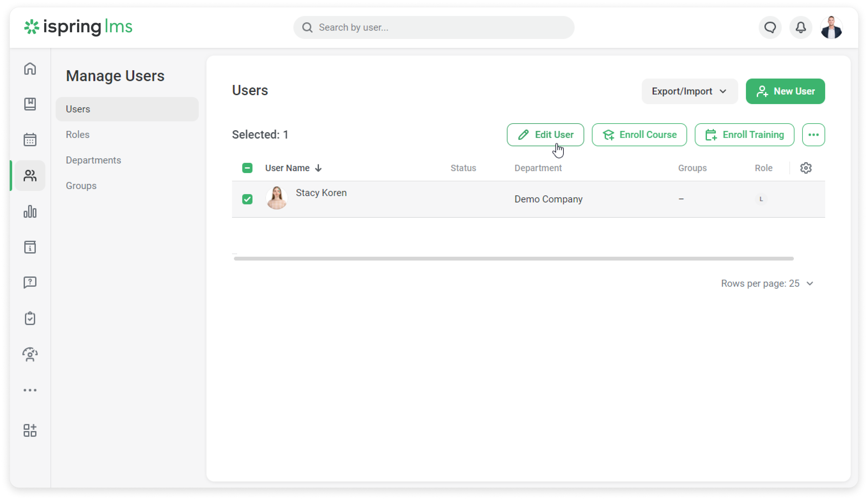Open the clipboard checkmark sidebar icon
This screenshot has height=500, width=868.
pos(30,318)
